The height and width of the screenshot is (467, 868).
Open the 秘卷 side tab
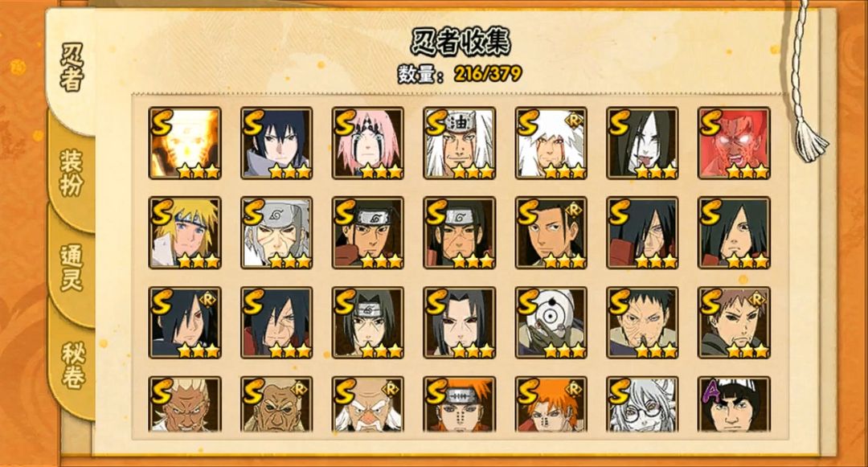click(x=72, y=365)
